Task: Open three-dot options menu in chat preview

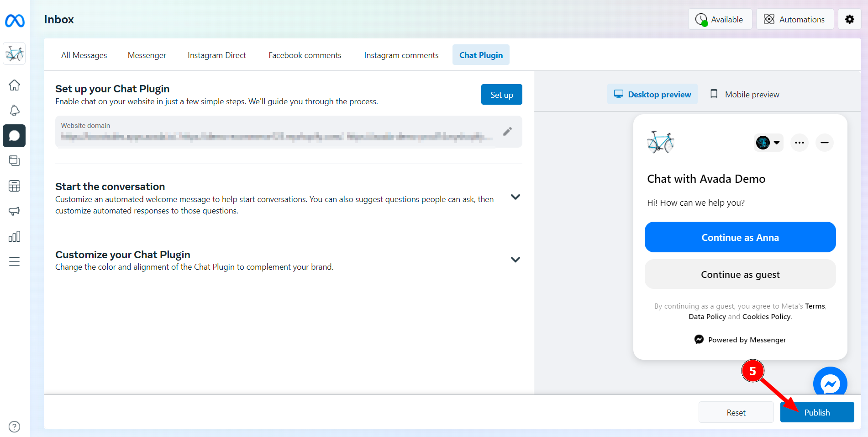Action: (x=799, y=143)
